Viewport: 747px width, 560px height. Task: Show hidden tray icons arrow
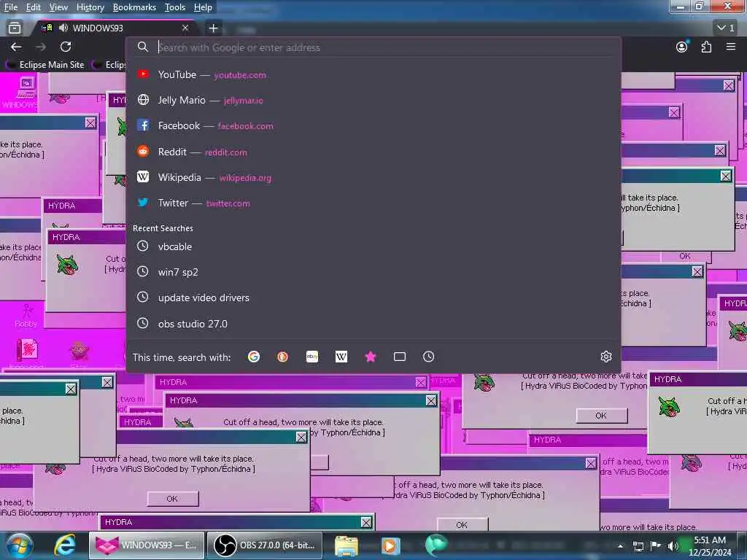[x=620, y=546]
